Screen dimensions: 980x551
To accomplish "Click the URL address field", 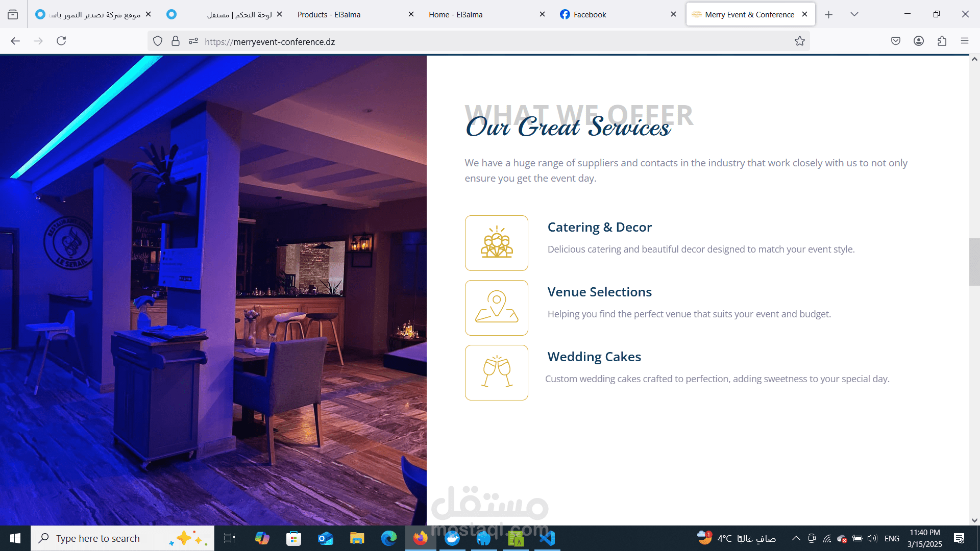I will coord(459,42).
